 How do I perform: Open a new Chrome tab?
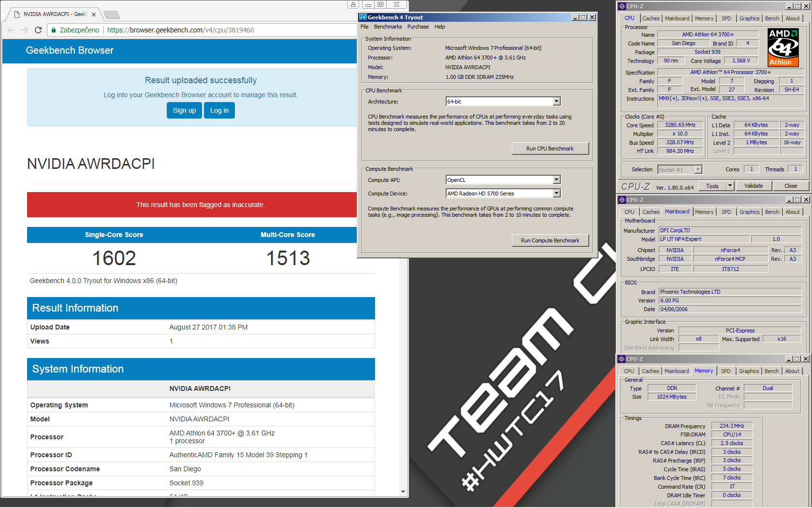pos(111,15)
